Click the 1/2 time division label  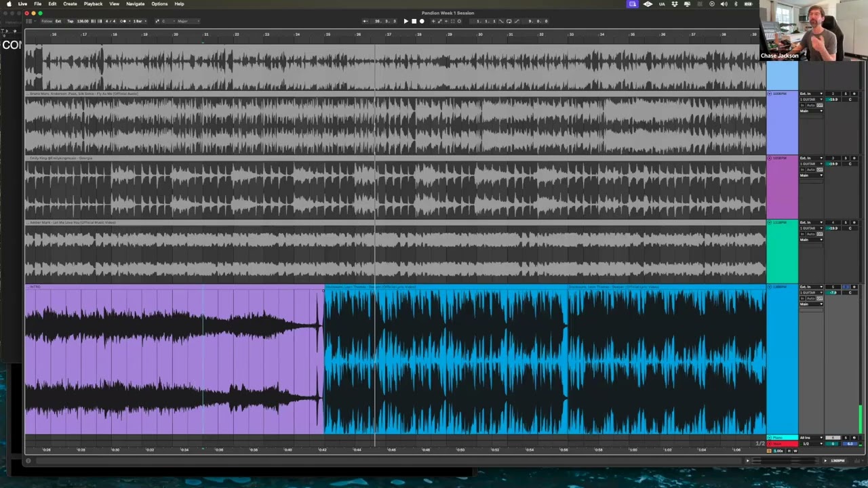[760, 443]
